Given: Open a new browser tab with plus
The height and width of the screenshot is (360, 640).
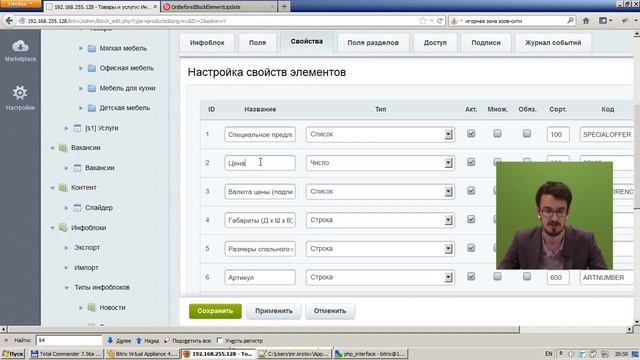Looking at the screenshot, I should 284,7.
